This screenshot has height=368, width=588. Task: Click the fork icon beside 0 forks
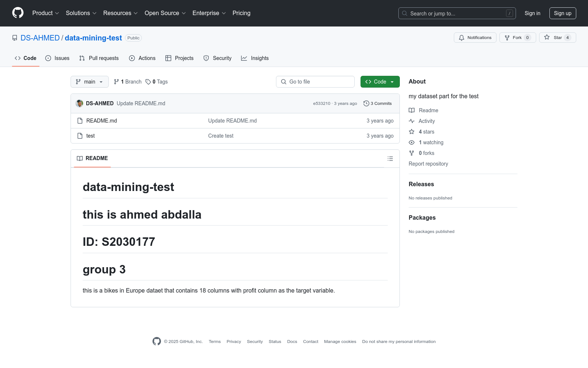click(x=412, y=153)
